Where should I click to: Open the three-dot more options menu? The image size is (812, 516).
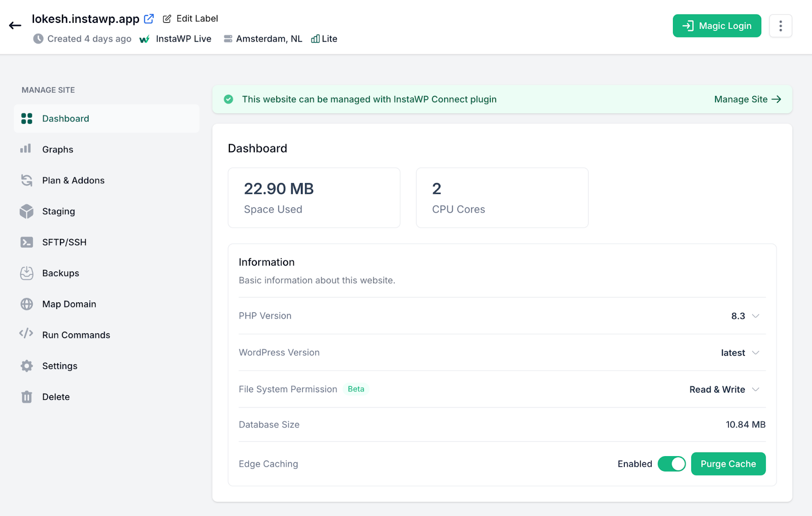[x=781, y=26]
